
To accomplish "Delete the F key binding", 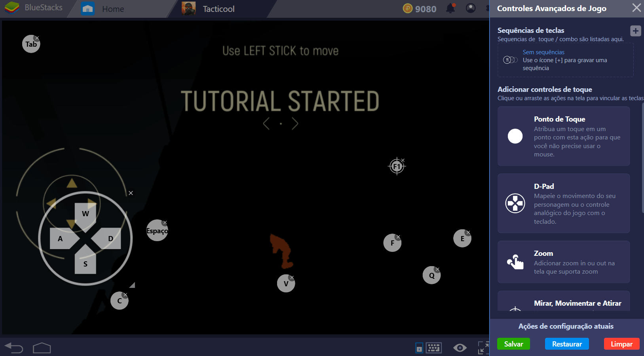I will pos(398,237).
